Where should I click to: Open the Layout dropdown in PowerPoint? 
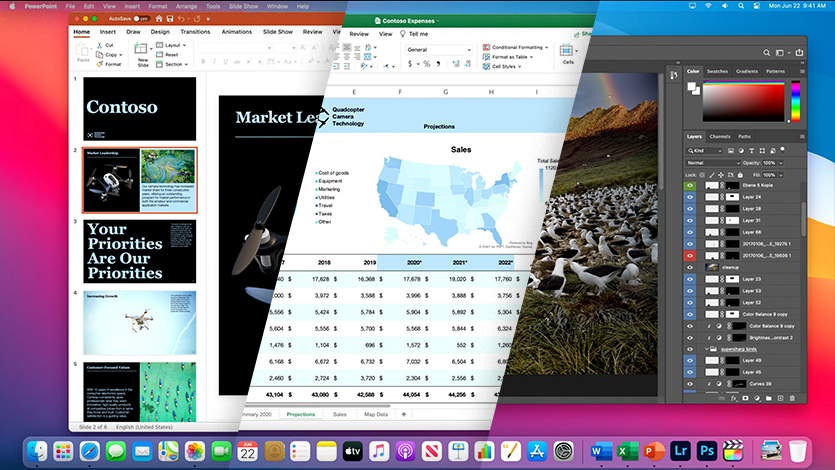tap(171, 45)
